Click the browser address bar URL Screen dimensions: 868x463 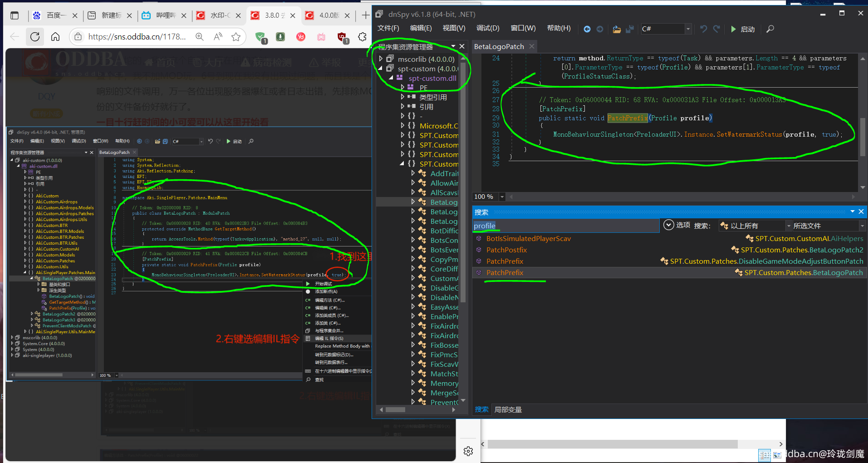tap(137, 37)
